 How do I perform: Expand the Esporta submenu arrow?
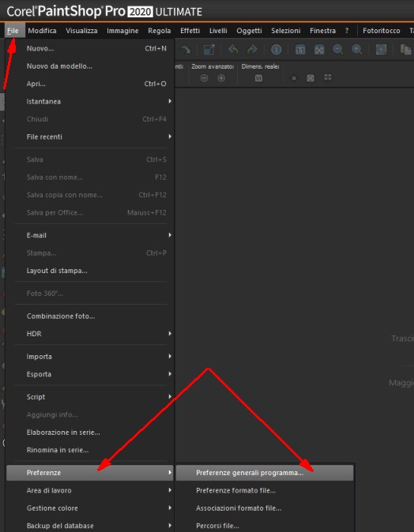coord(170,374)
